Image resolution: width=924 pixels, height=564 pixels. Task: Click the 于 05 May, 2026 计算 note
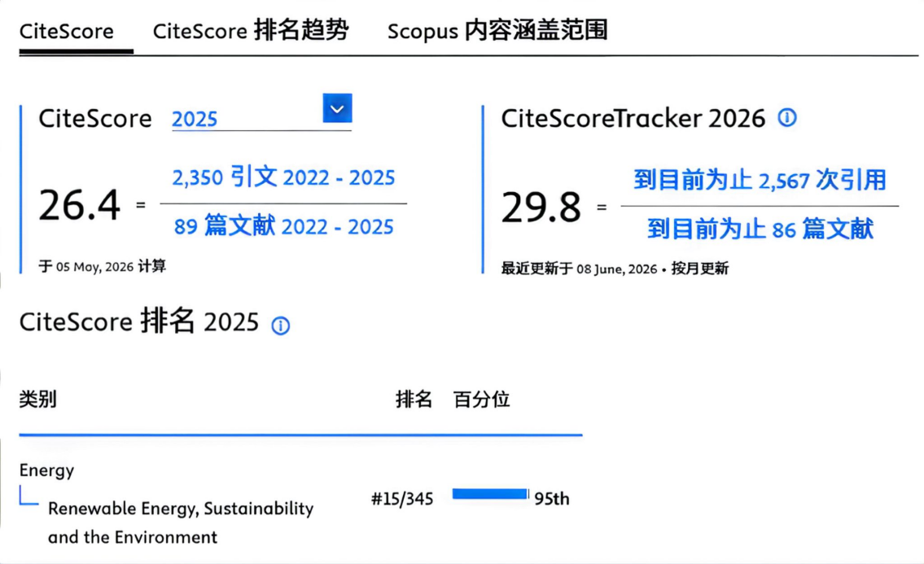pos(103,266)
